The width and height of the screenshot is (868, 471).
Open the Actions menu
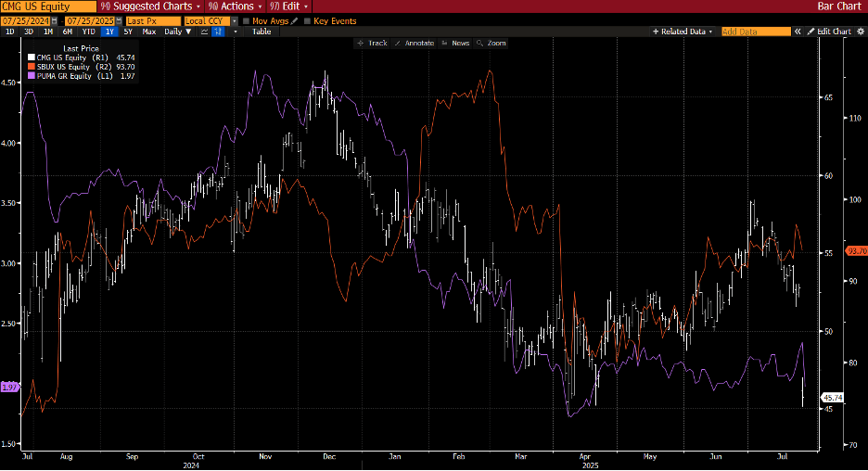tap(236, 6)
